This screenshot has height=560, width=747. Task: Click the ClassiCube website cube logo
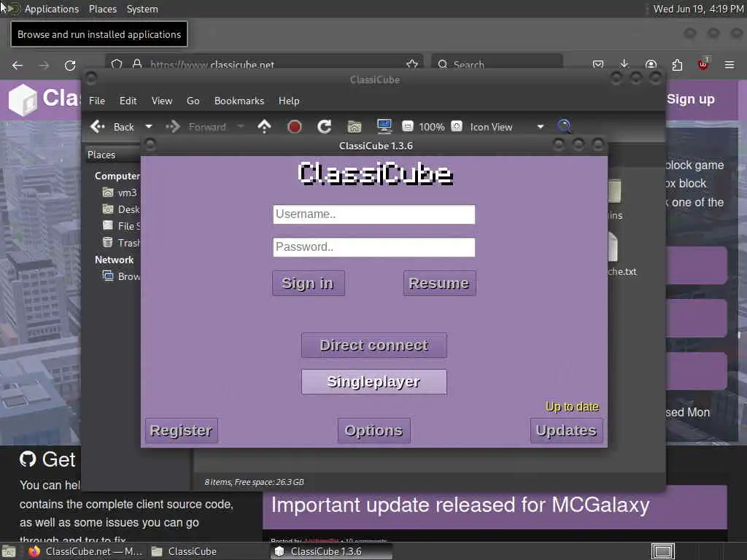[x=23, y=100]
